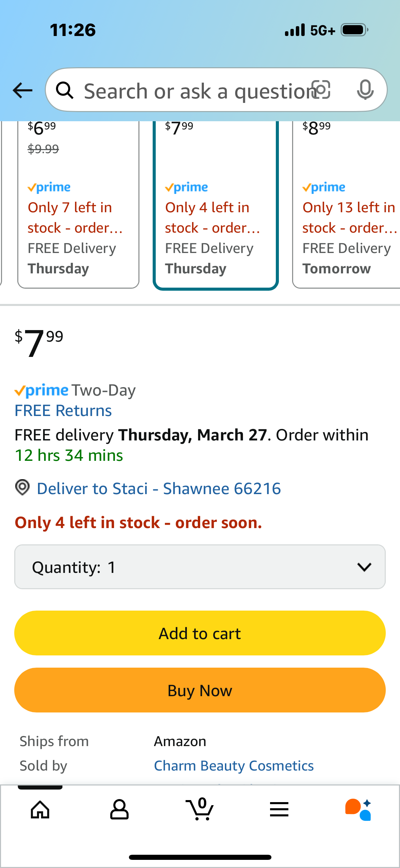
Task: Tap the microphone voice search icon
Action: point(365,90)
